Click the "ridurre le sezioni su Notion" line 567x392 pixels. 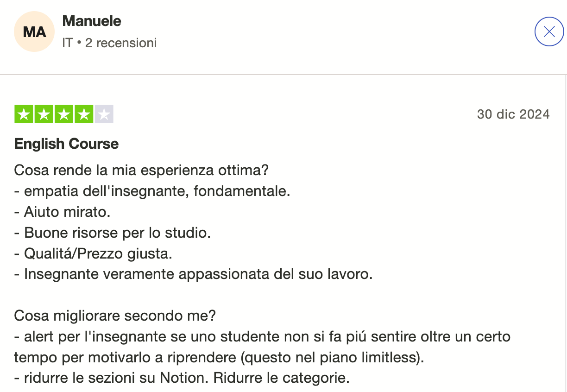[x=182, y=378]
